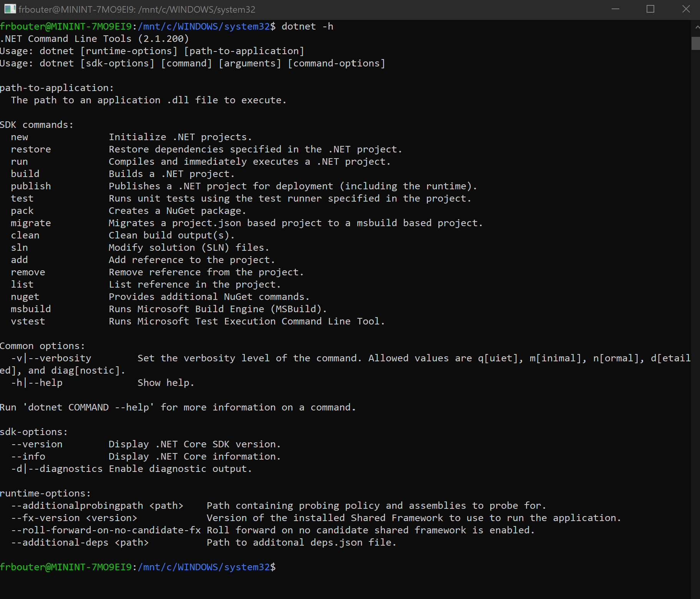Click the 'vstest' SDK command name

pyautogui.click(x=28, y=321)
